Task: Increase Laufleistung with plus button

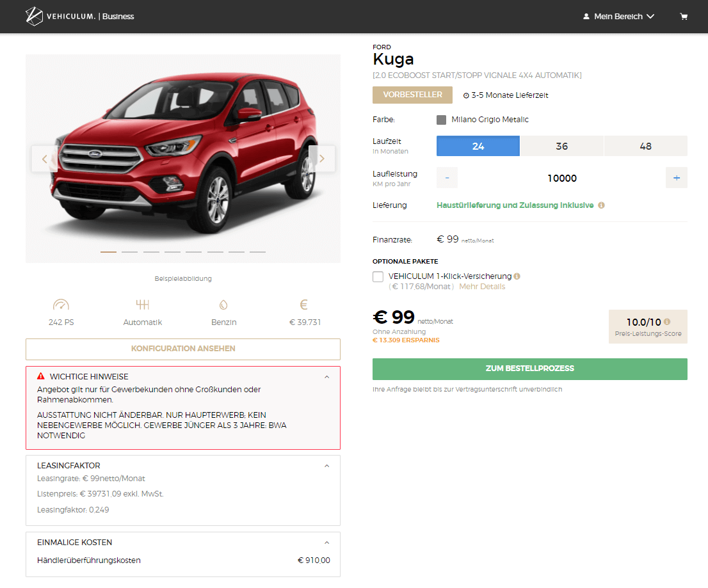Action: click(677, 178)
